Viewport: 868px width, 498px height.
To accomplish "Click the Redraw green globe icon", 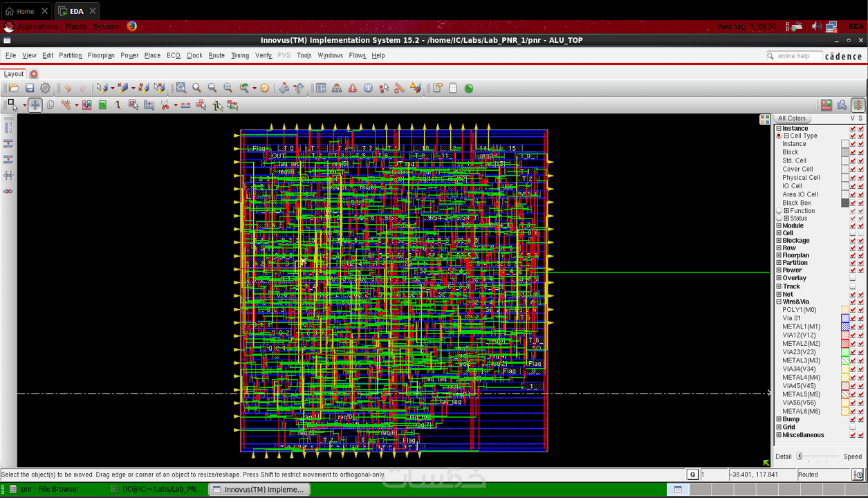I will 469,88.
